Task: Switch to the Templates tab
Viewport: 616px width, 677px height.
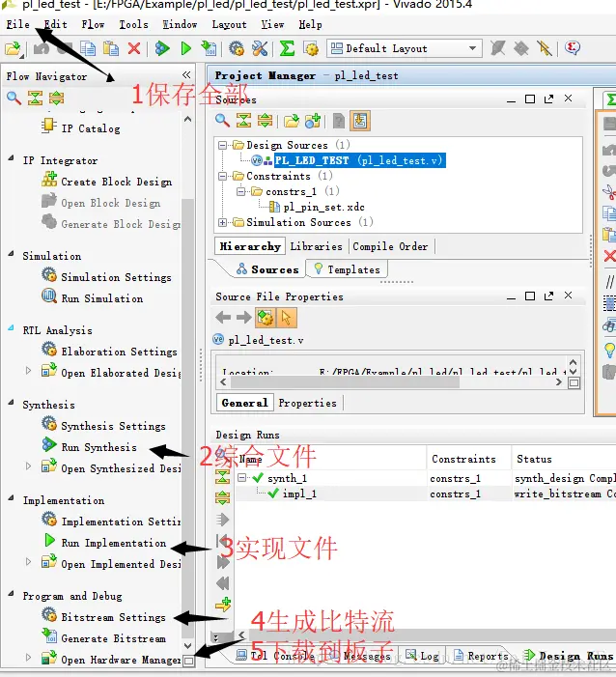Action: click(348, 269)
